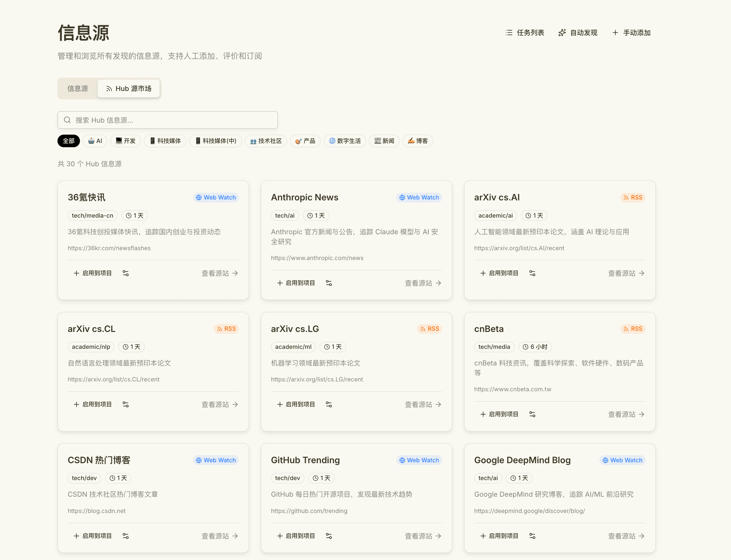
Task: View source site for Anthropic News
Action: click(423, 283)
